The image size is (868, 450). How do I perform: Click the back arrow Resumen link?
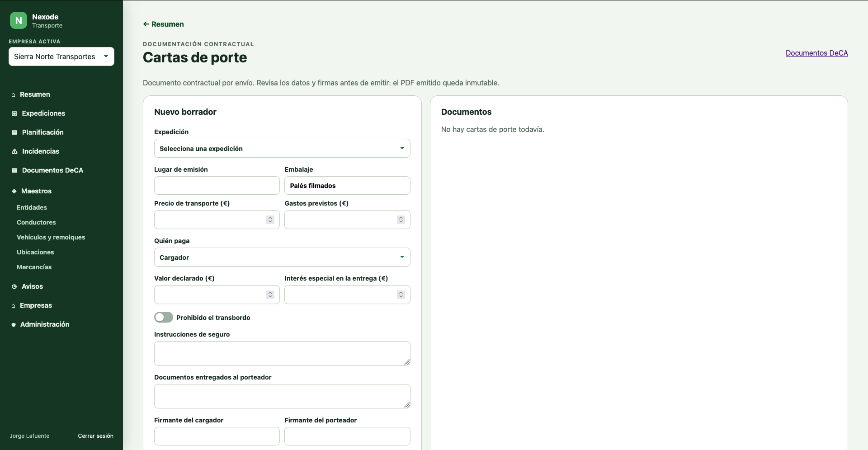point(163,24)
